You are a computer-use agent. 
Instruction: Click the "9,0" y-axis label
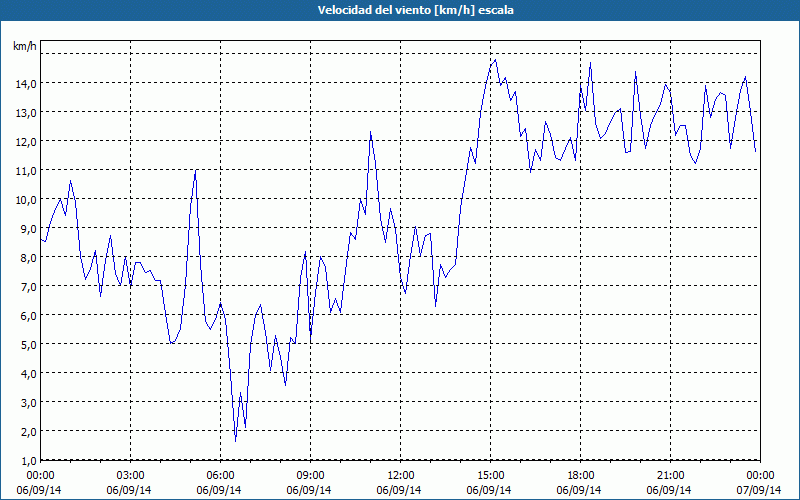[x=27, y=229]
